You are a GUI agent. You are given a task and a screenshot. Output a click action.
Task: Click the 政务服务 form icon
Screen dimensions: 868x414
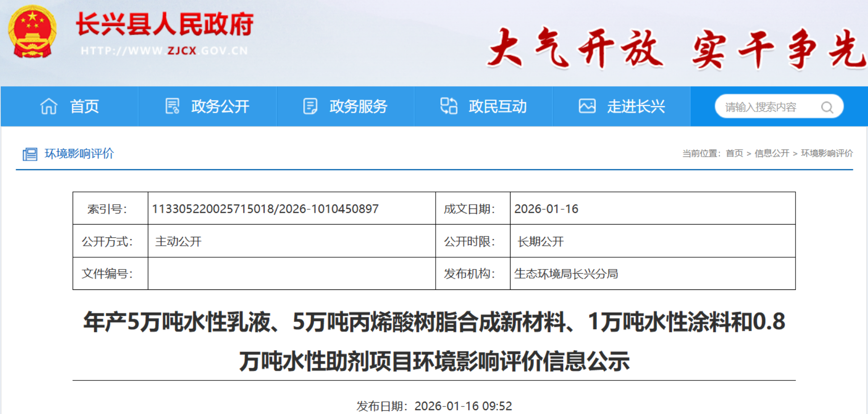coord(310,106)
